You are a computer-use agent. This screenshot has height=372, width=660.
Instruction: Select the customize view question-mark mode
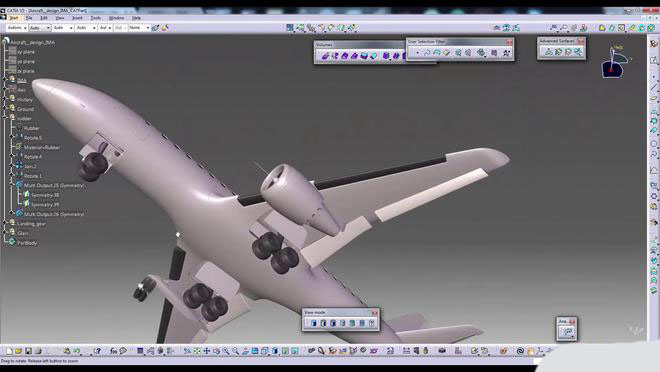point(372,323)
